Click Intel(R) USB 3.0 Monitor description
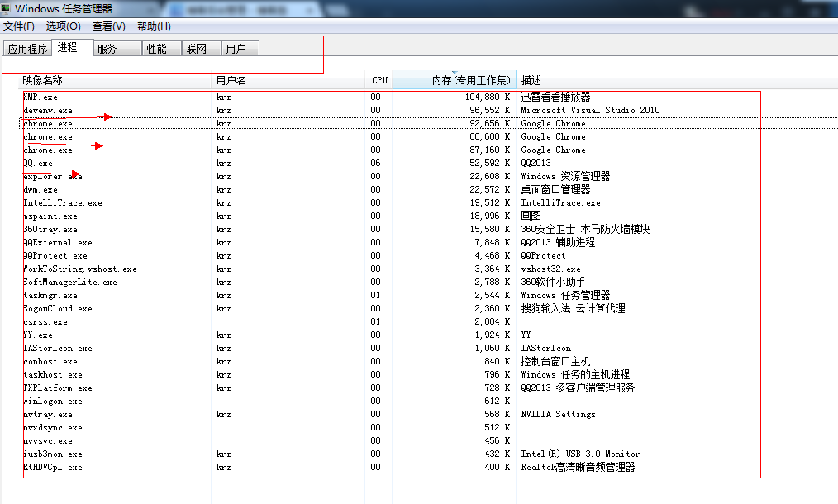838x504 pixels. coord(580,454)
